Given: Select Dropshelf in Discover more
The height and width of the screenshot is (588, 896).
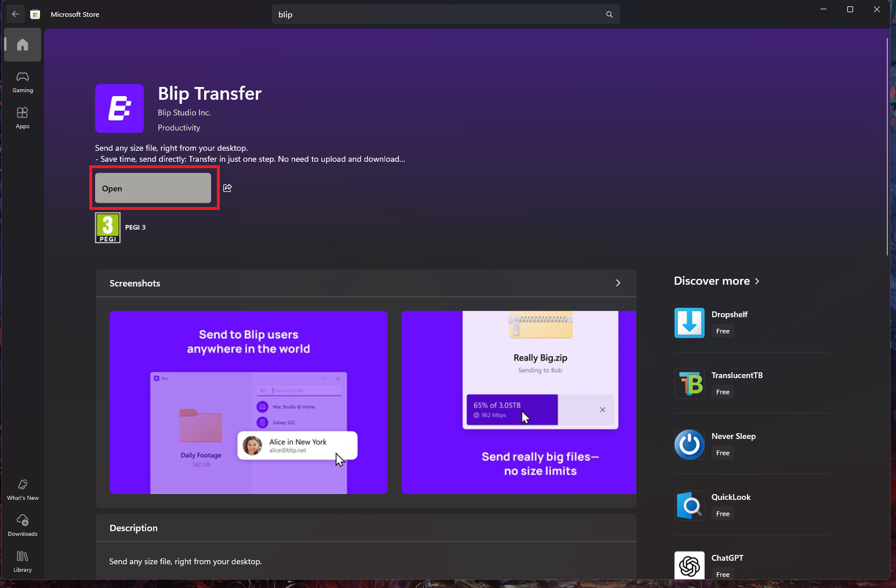Looking at the screenshot, I should (729, 314).
